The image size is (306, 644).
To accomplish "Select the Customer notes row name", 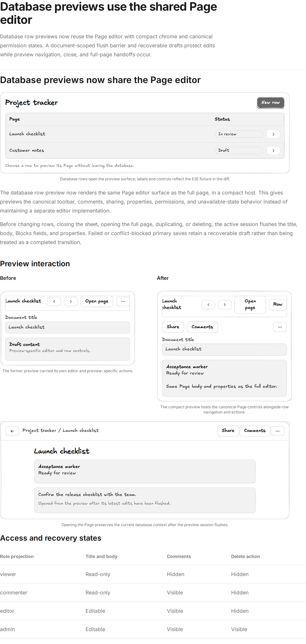I will tap(27, 151).
